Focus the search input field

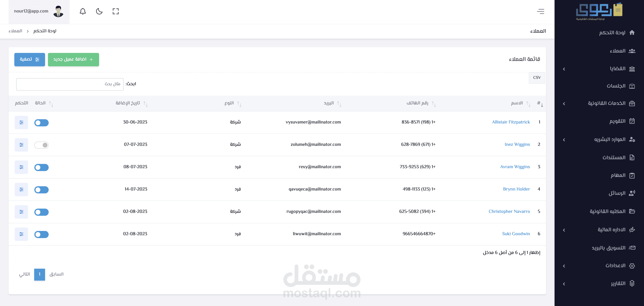pyautogui.click(x=70, y=84)
